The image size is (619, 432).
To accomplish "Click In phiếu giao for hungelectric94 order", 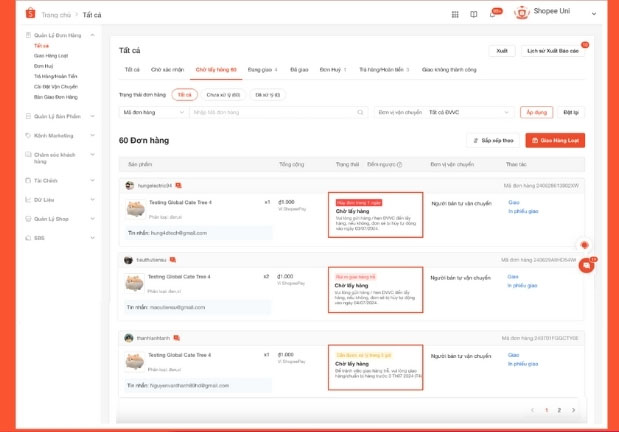I will click(x=523, y=211).
